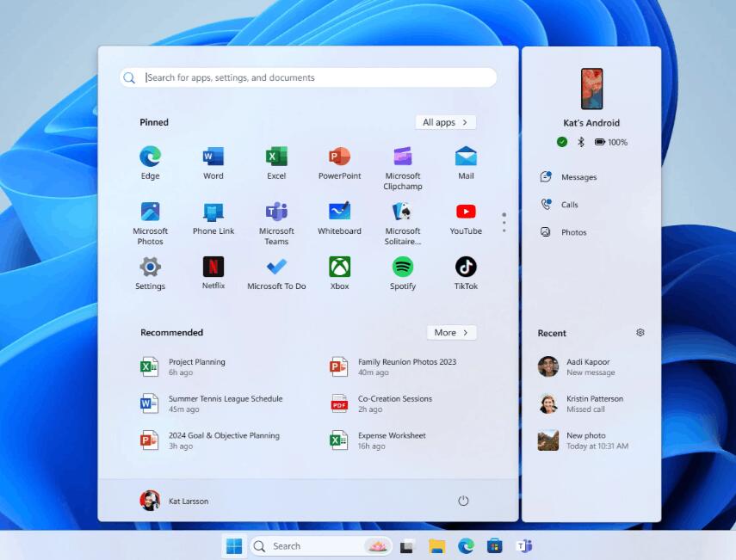Open YouTube pinned app
The image size is (736, 560).
tap(466, 218)
